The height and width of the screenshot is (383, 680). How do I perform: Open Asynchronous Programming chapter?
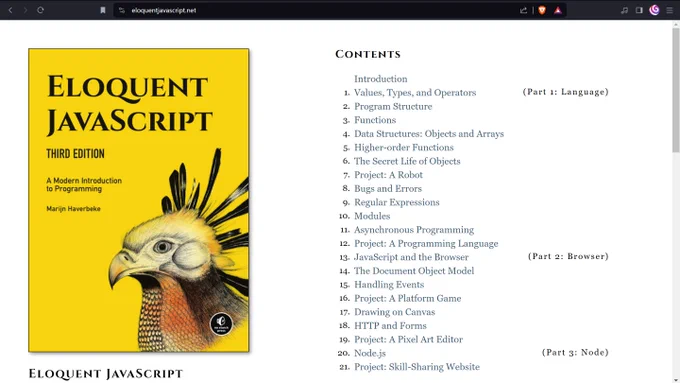414,230
